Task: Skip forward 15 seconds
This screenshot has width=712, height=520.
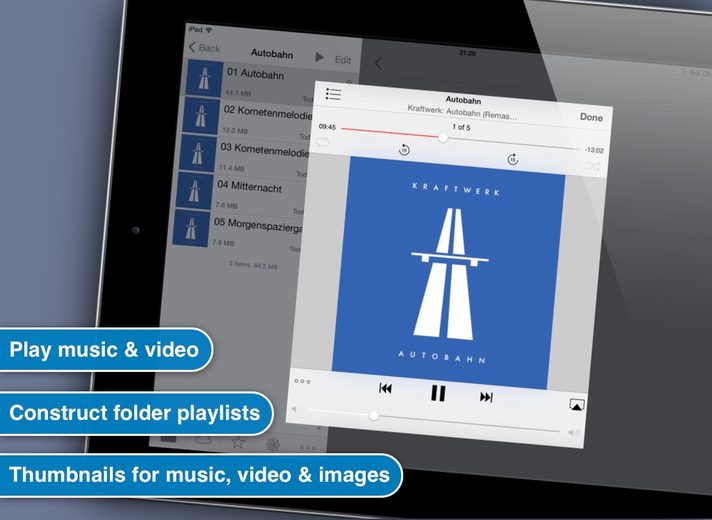Action: coord(513,159)
